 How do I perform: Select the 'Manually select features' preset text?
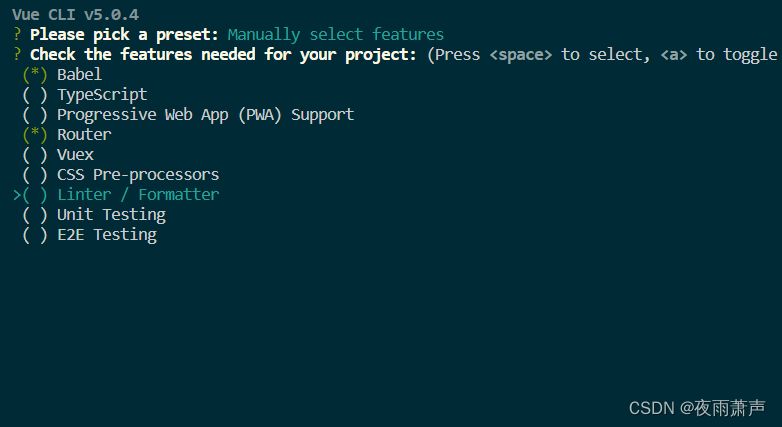pos(335,34)
